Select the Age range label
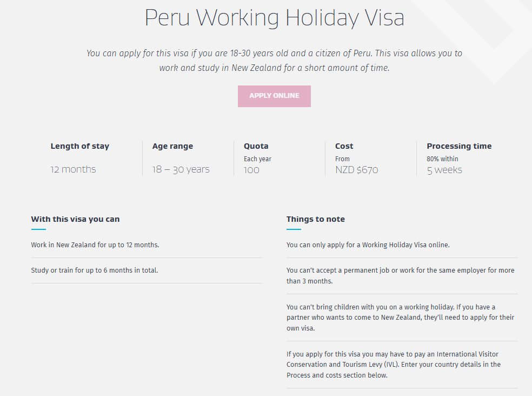Viewport: 532px width, 396px height. click(172, 146)
